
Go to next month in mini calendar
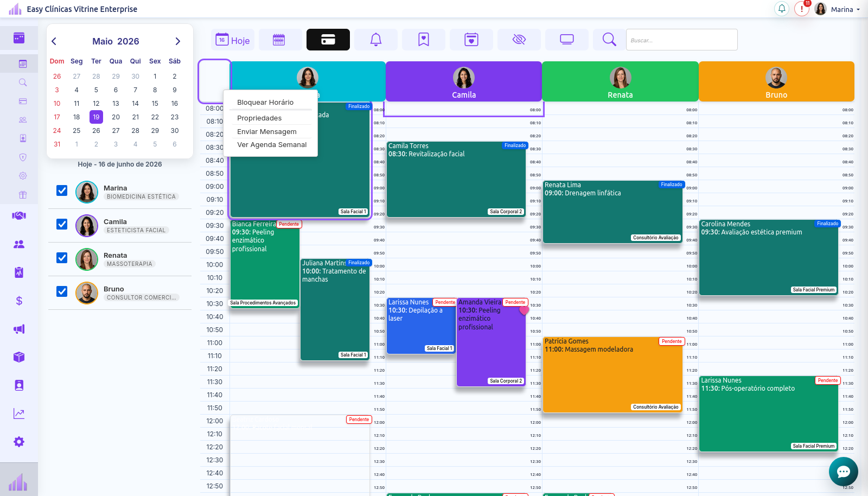tap(177, 41)
